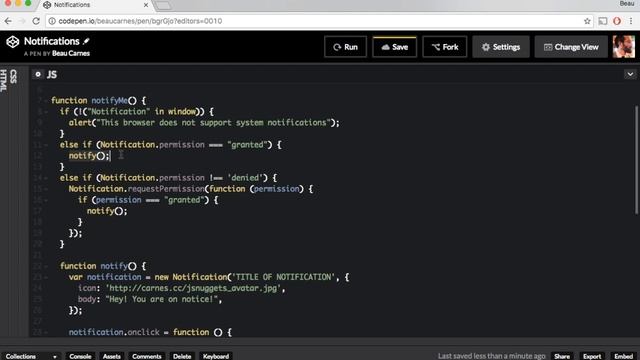Open the user avatar profile menu
The height and width of the screenshot is (360, 640).
pyautogui.click(x=623, y=47)
